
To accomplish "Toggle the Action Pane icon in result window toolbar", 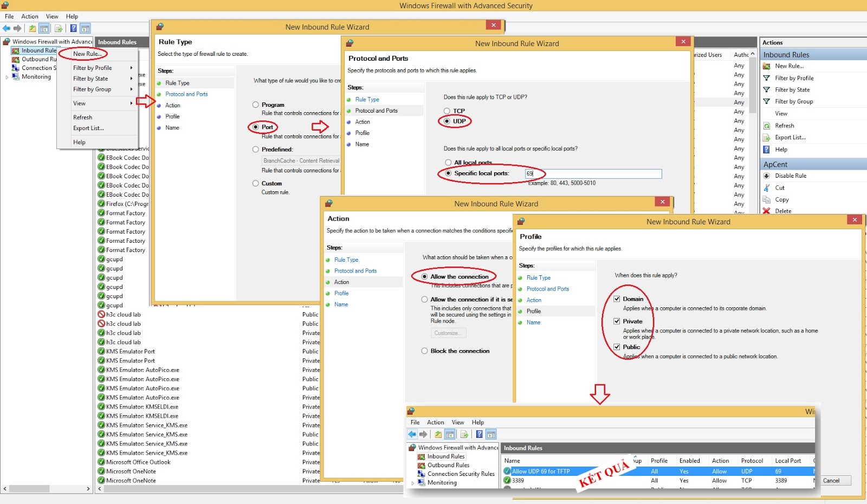I will coord(491,434).
